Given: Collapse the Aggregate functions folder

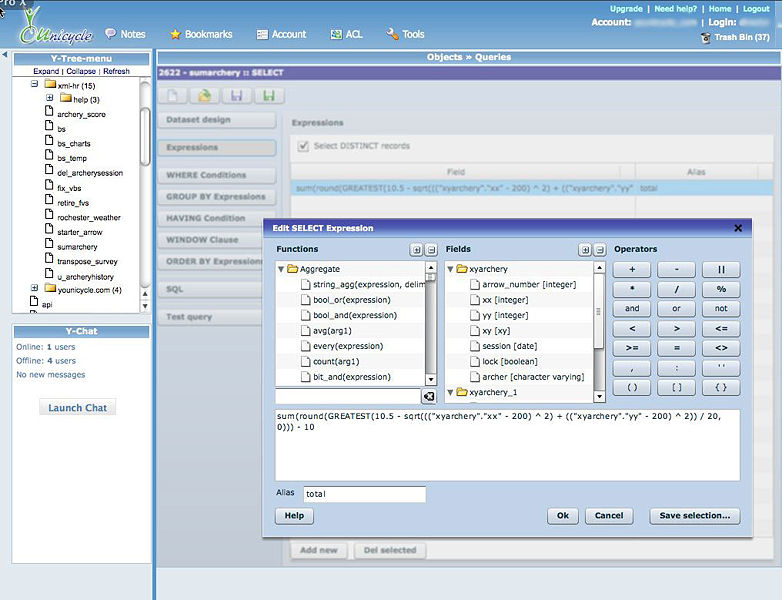Looking at the screenshot, I should [x=281, y=269].
